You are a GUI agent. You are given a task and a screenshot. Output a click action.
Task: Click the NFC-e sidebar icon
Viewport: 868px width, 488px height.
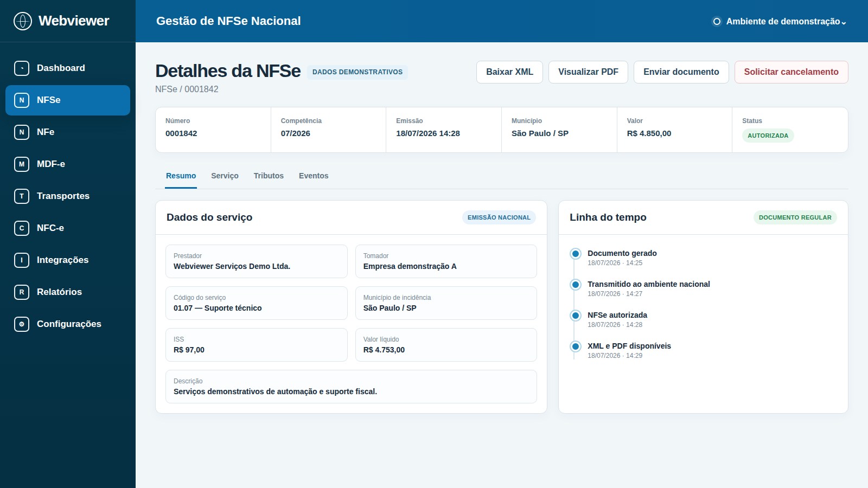tap(22, 228)
